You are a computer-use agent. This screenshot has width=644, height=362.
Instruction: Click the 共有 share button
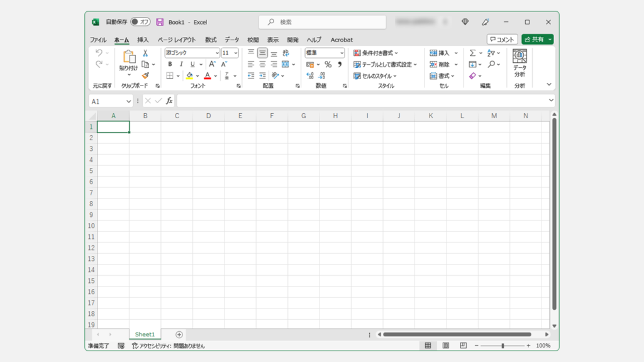(535, 39)
